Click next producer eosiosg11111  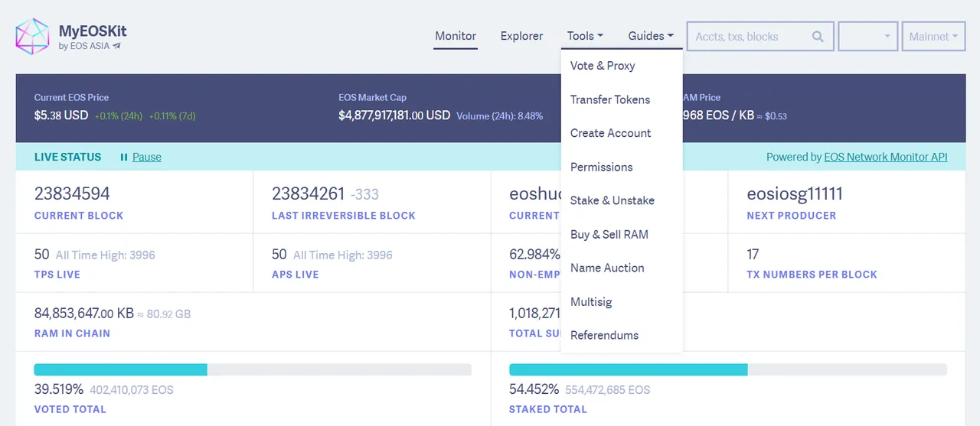(x=795, y=194)
